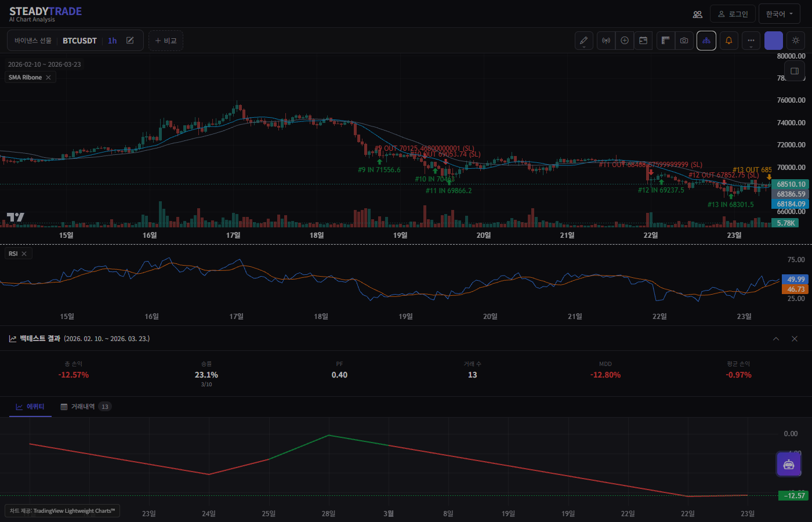Open the three-dots more menu

[x=751, y=41]
